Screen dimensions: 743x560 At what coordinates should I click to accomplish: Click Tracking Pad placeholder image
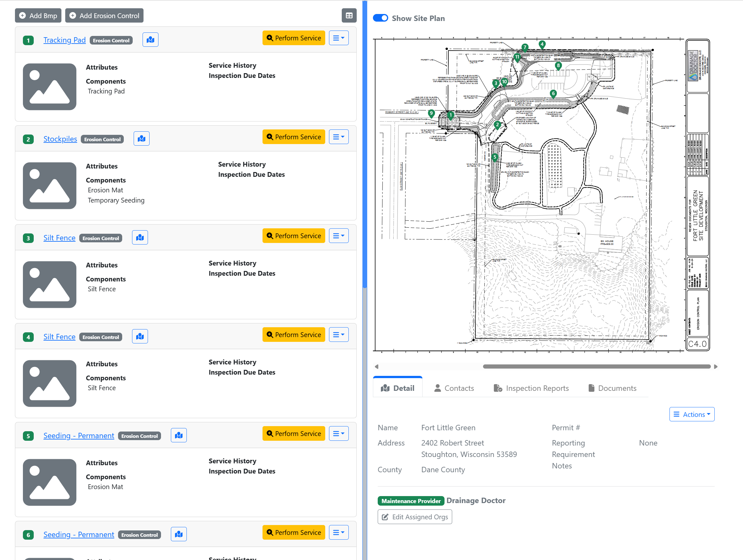point(49,86)
